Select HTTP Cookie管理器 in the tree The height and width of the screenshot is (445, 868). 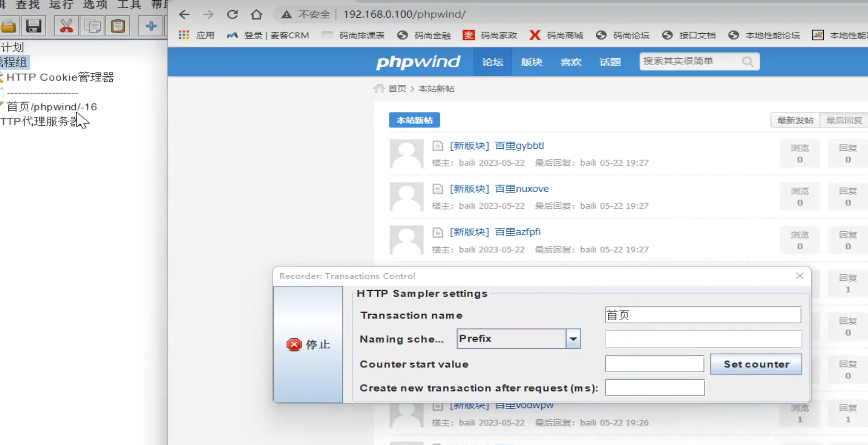pos(60,77)
